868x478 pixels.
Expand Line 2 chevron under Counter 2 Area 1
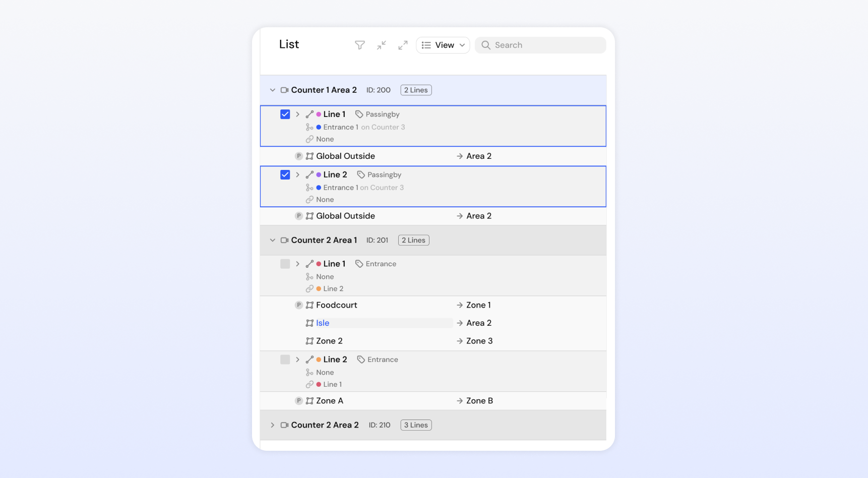pos(298,360)
